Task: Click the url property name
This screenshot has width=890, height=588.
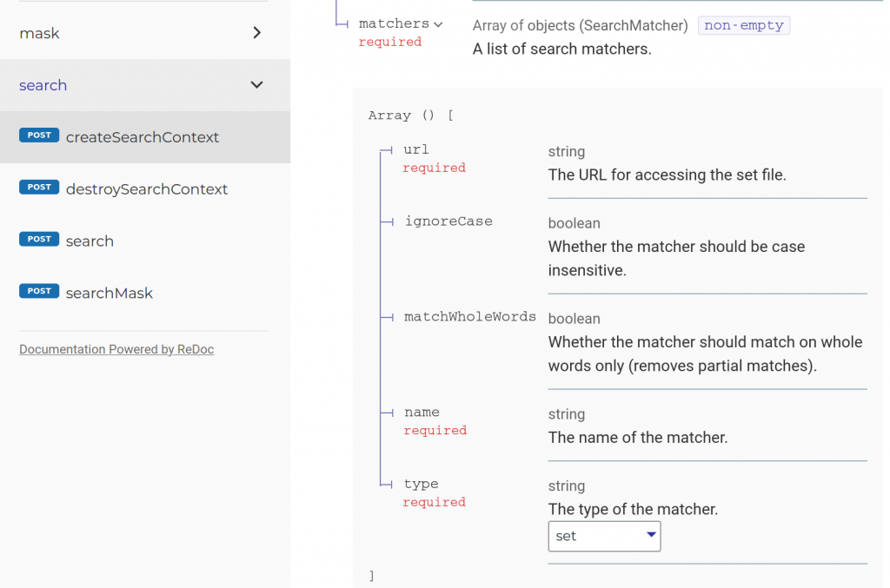Action: click(416, 149)
